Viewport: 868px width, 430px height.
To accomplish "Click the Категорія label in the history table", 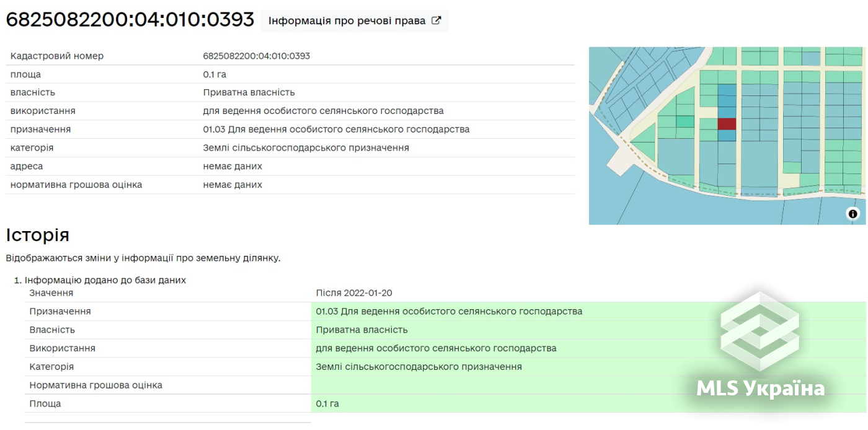I will [x=51, y=367].
